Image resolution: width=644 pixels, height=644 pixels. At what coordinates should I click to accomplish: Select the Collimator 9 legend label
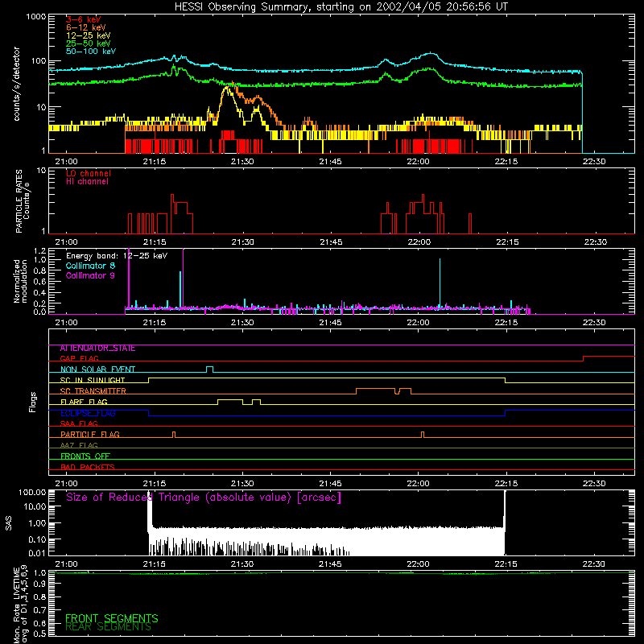click(x=90, y=275)
